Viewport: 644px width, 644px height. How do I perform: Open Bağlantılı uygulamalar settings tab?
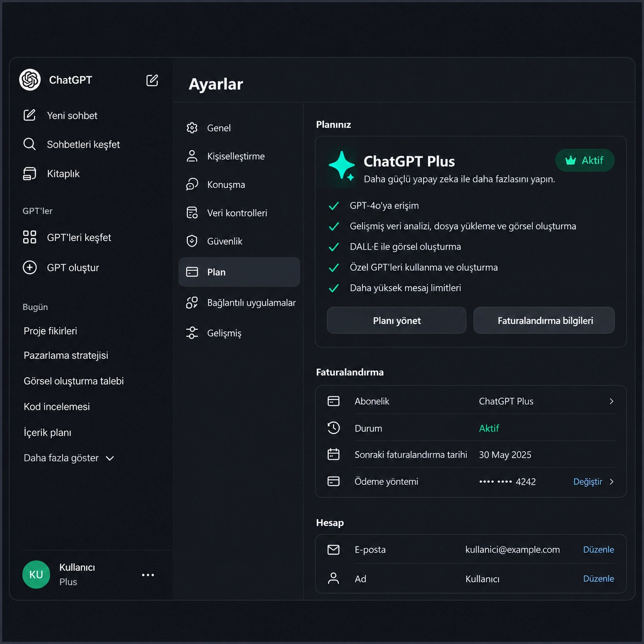[239, 302]
